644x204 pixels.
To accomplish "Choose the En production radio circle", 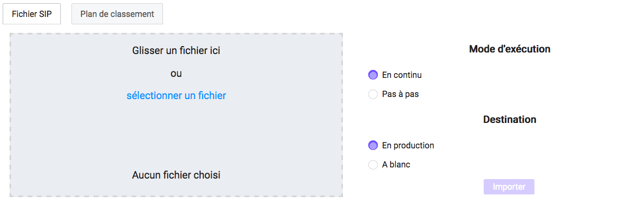I will click(x=373, y=146).
